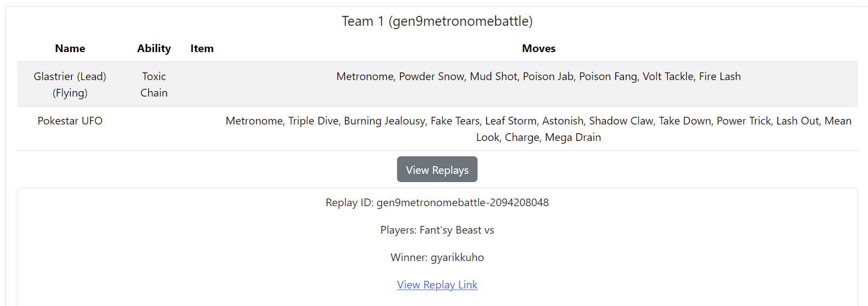Click the Team 1 (gen9metronomebattle) heading

coord(437,21)
